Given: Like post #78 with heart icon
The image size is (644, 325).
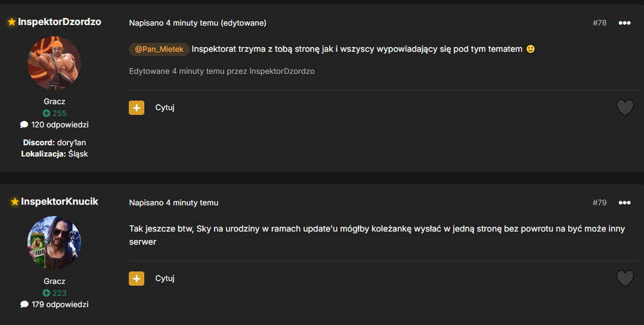Looking at the screenshot, I should click(625, 107).
